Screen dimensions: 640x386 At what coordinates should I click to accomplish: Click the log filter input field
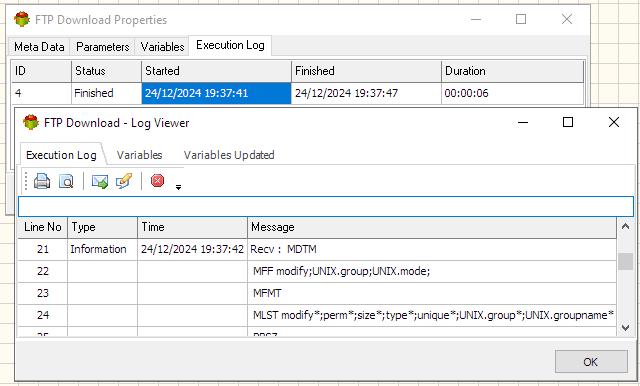[325, 206]
